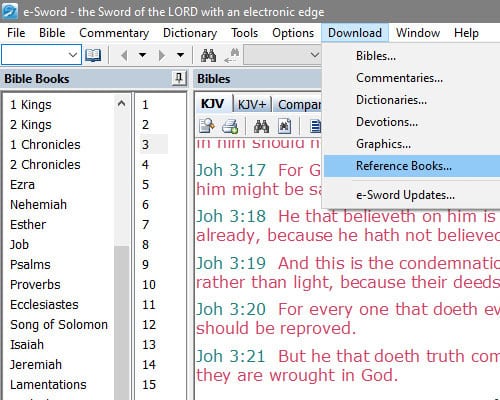Select chapter 7 in chapter list

tap(145, 225)
